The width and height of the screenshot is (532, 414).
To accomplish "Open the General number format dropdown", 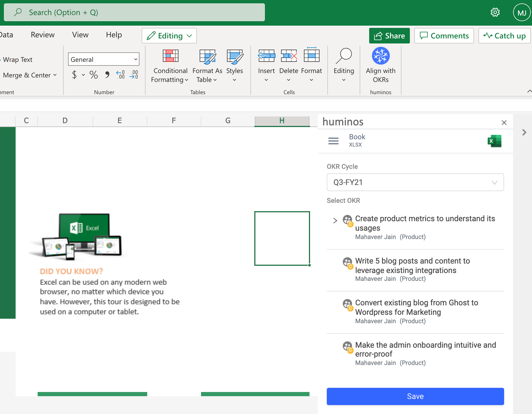I will tap(103, 59).
